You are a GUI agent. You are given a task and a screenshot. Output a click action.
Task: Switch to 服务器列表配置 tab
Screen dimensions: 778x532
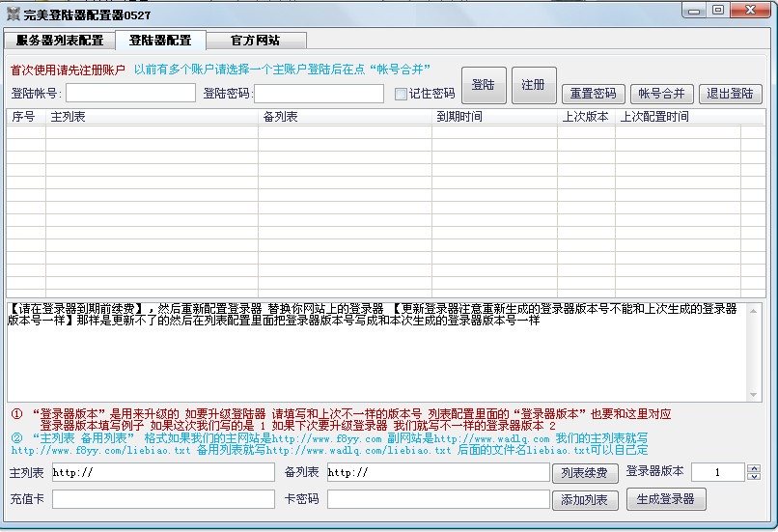pyautogui.click(x=60, y=41)
